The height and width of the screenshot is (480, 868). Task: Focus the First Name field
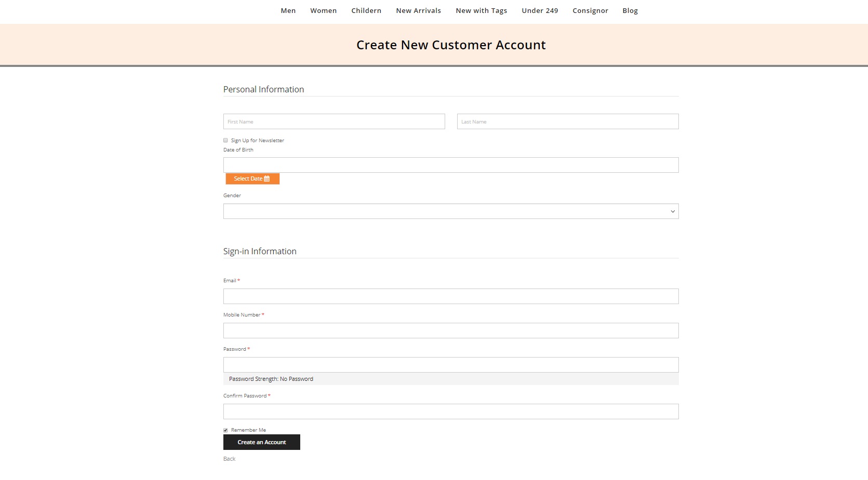tap(333, 121)
